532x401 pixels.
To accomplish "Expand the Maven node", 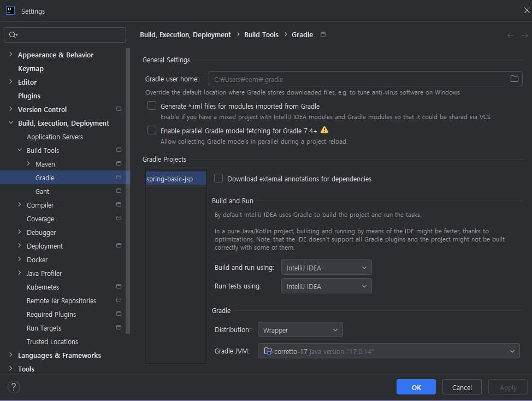I will (28, 163).
